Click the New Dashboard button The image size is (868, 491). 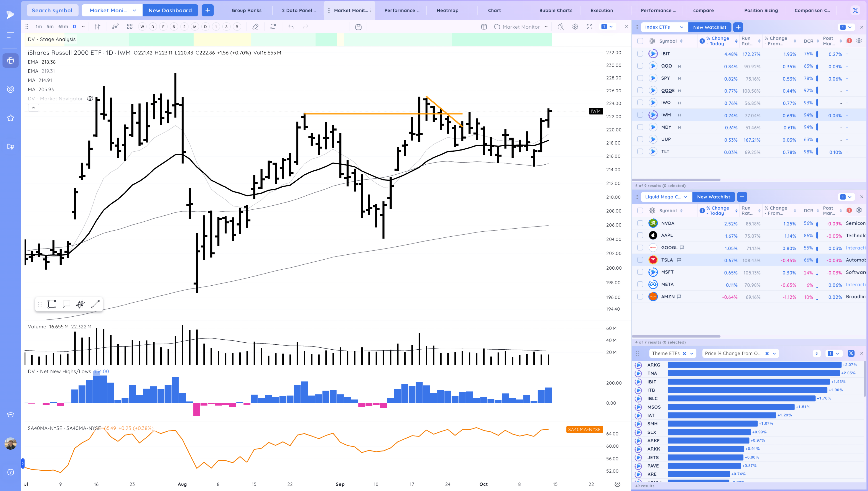click(170, 10)
